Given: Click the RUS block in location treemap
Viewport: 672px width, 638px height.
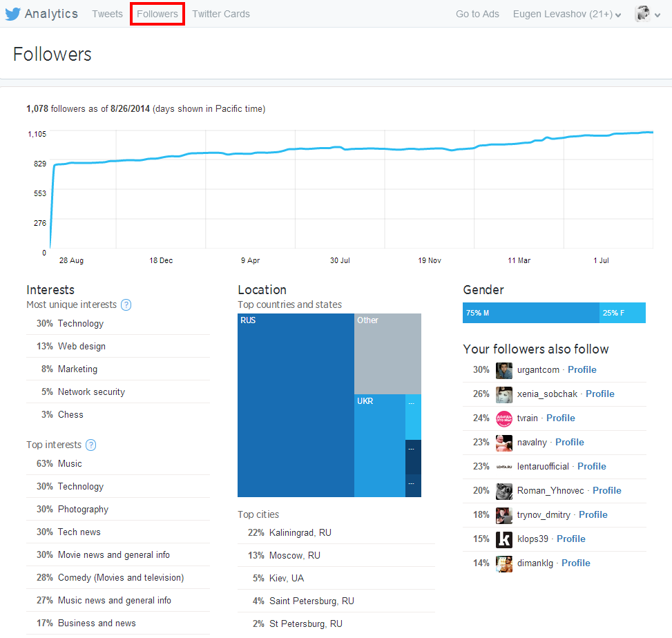Looking at the screenshot, I should coord(296,405).
